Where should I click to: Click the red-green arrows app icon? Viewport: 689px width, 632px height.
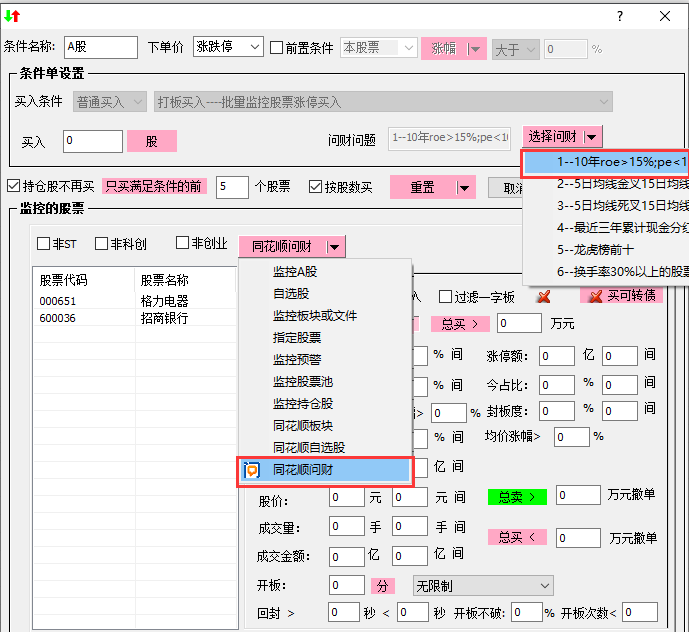coord(12,16)
